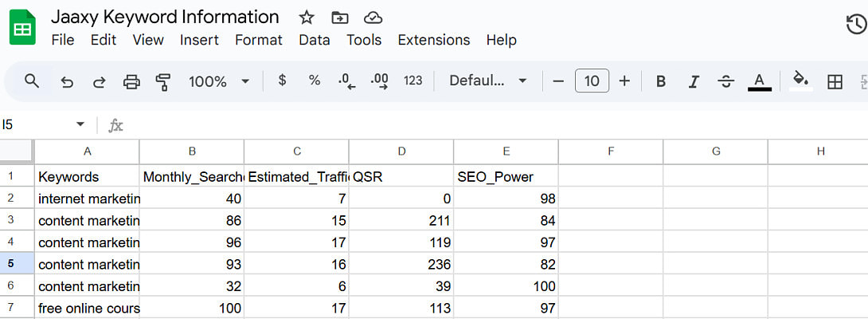
Task: Format as currency with dollar icon
Action: tap(283, 81)
